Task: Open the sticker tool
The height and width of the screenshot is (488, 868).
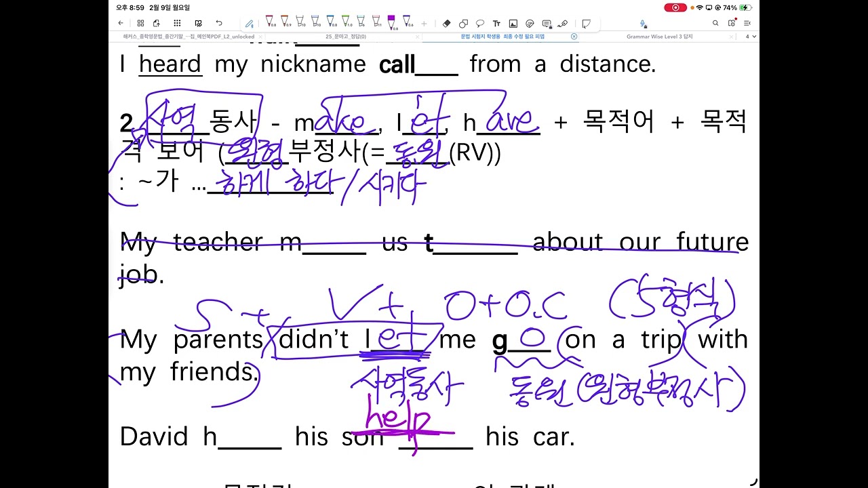Action: (x=530, y=24)
